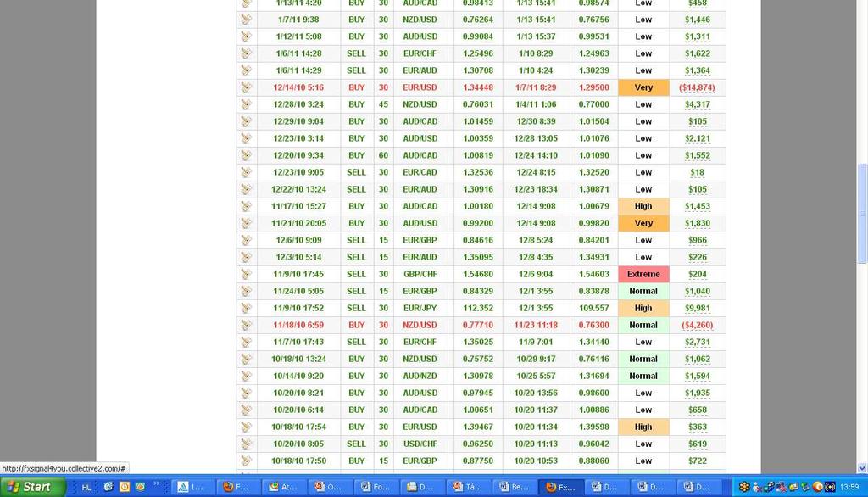Launch Internet Explorer from Quick Launch
868x497 pixels.
click(x=108, y=487)
